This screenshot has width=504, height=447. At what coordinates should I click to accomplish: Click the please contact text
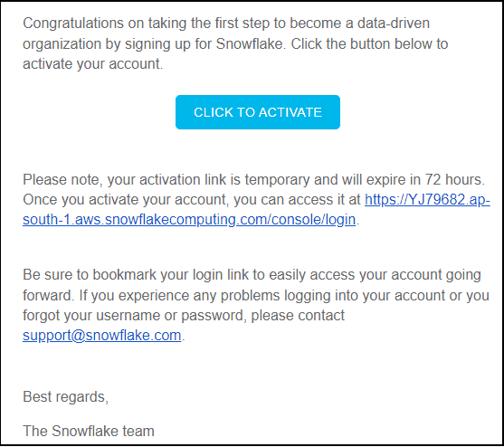298,316
